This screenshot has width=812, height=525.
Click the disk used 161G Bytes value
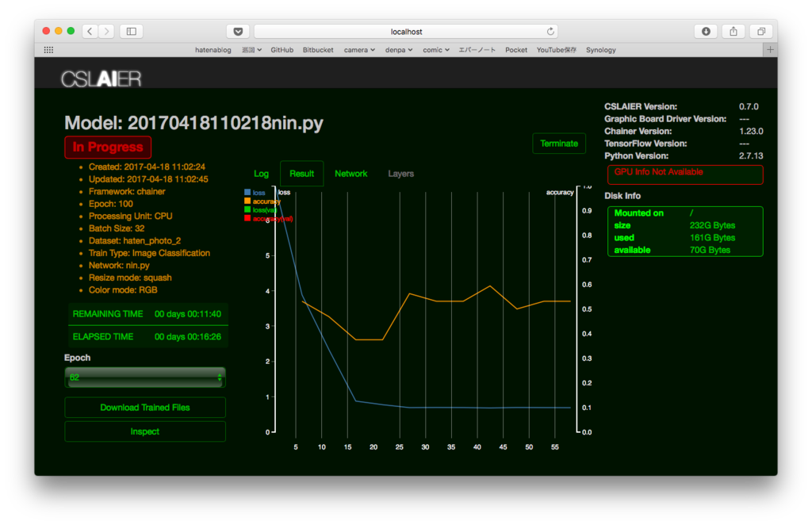click(x=712, y=238)
